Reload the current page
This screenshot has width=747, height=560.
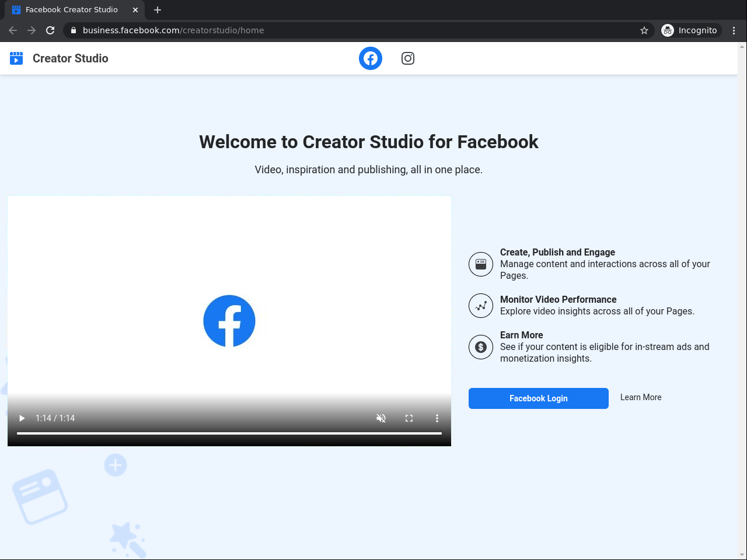pyautogui.click(x=50, y=30)
